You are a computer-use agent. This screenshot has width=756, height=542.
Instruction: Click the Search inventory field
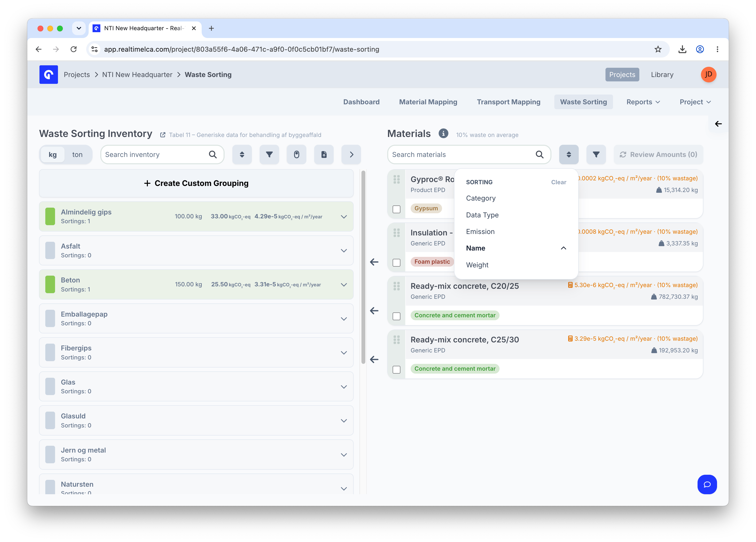tap(162, 155)
